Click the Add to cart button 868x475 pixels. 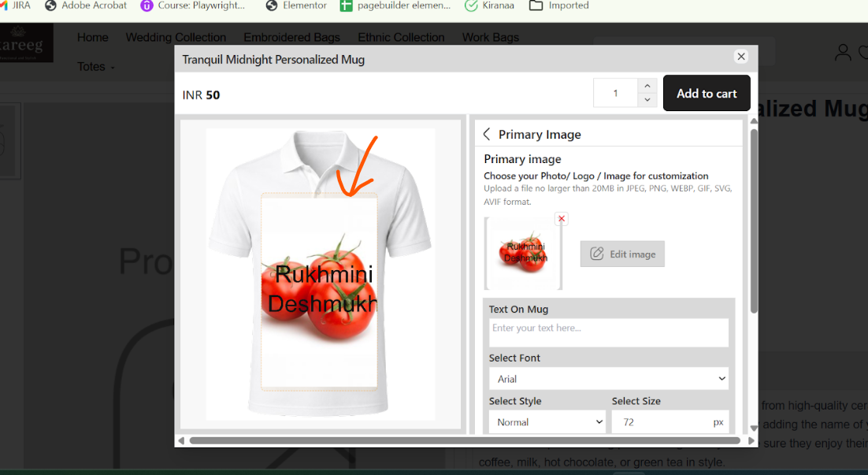707,93
